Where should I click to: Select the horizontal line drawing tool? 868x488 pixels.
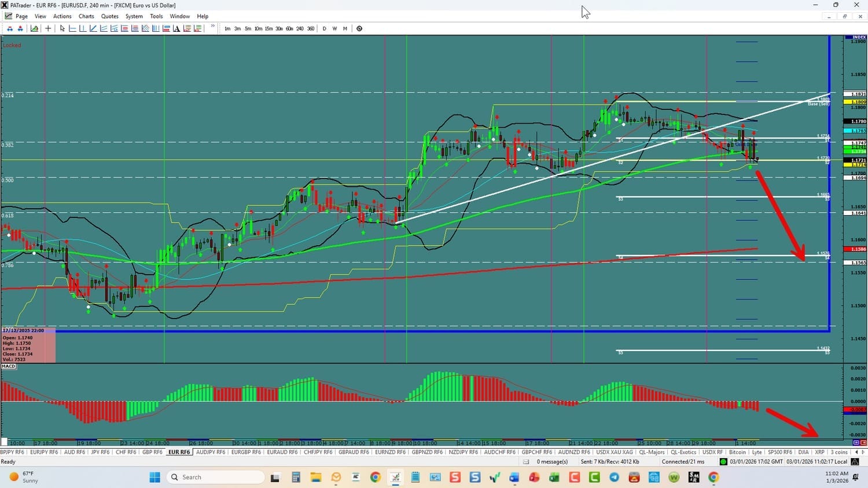72,28
